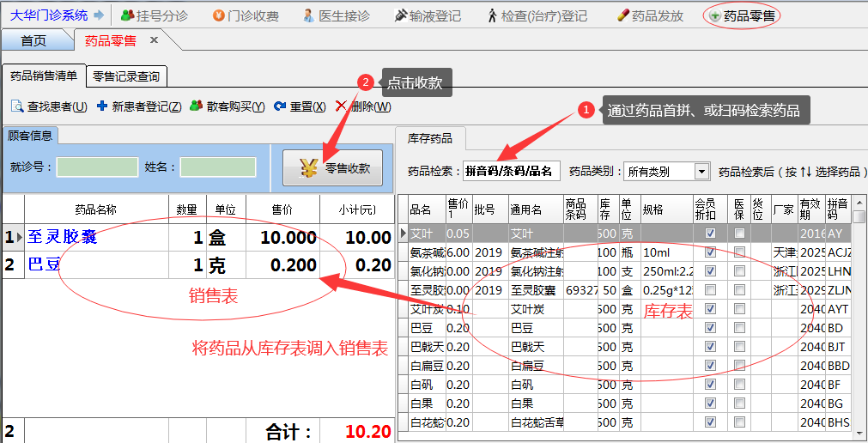Select the 药品零售 document tab
The height and width of the screenshot is (443, 868).
coord(110,40)
